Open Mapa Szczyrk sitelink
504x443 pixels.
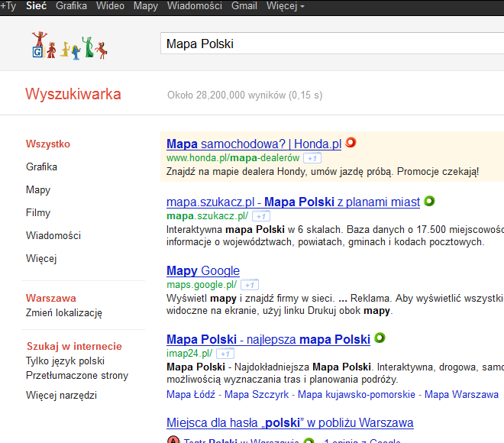(x=257, y=394)
